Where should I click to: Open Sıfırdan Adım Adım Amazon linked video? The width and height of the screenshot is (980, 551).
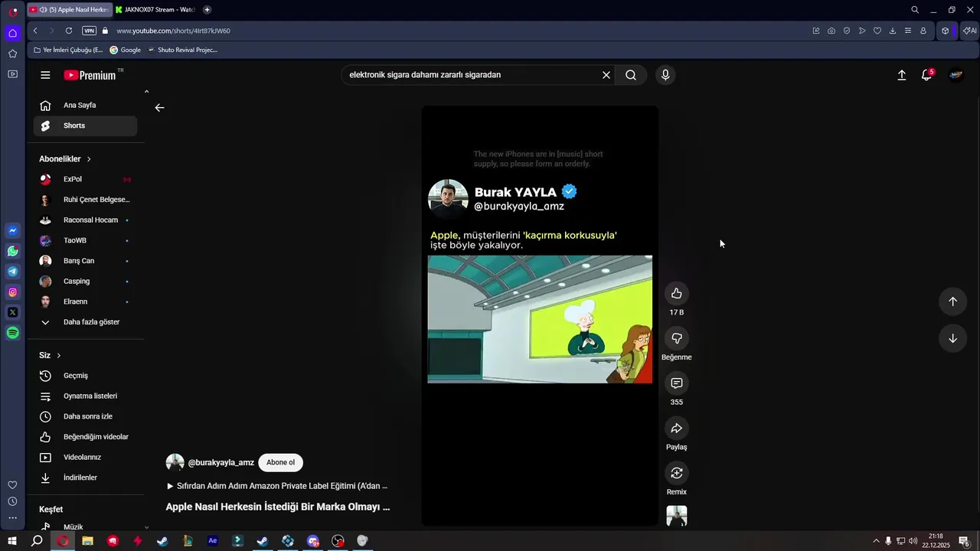[277, 486]
